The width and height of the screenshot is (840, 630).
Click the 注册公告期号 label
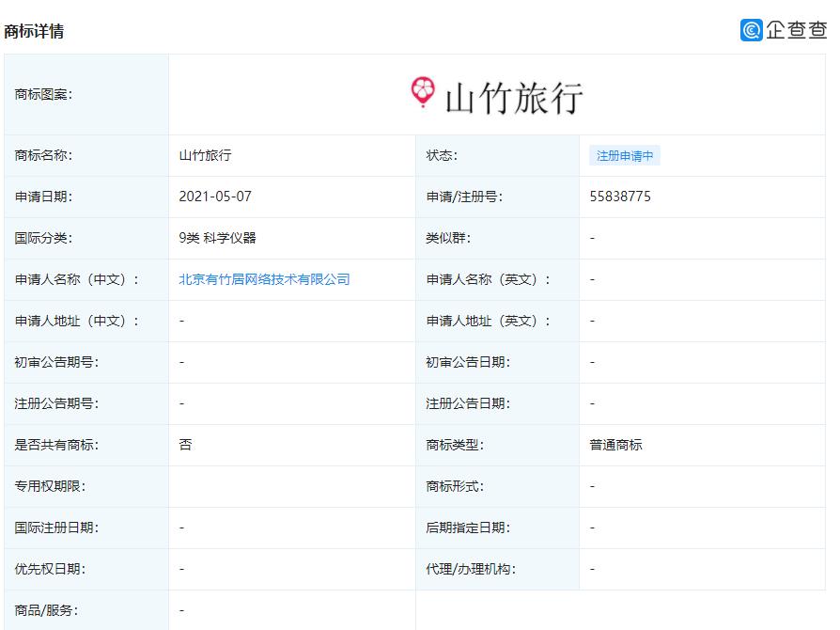point(56,403)
